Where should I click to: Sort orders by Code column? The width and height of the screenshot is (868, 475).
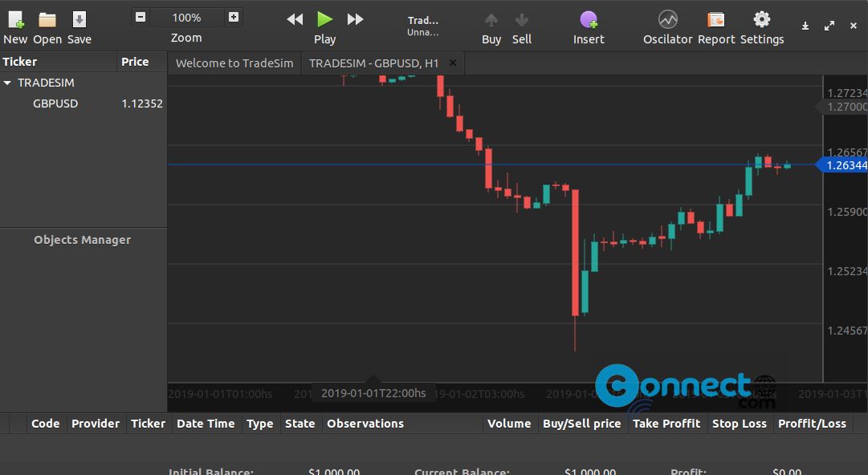pos(46,424)
